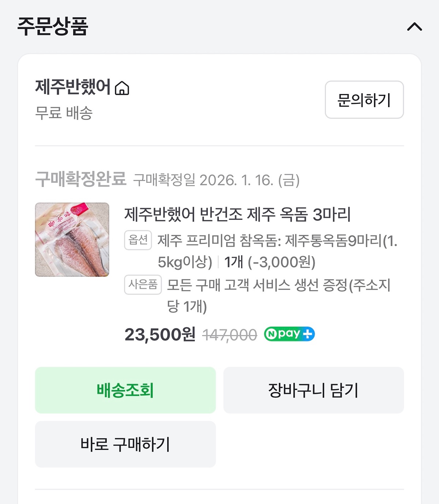Click the Npay plus badge icon
The image size is (439, 504).
[289, 334]
